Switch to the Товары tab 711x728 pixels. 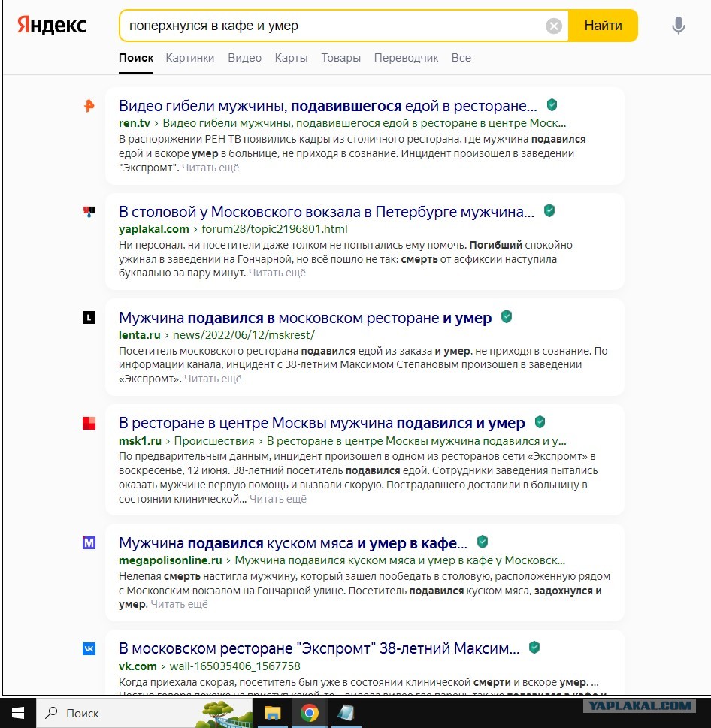click(x=341, y=58)
